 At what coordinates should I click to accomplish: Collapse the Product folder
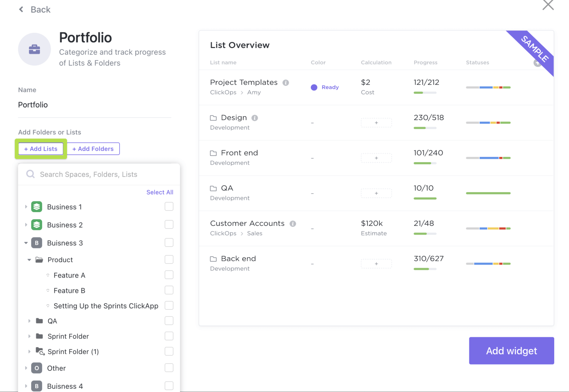pos(29,260)
